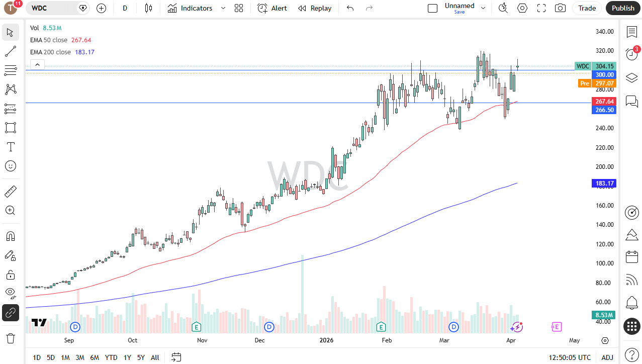The image size is (642, 364).
Task: Remove drawings with trash icon
Action: click(11, 338)
